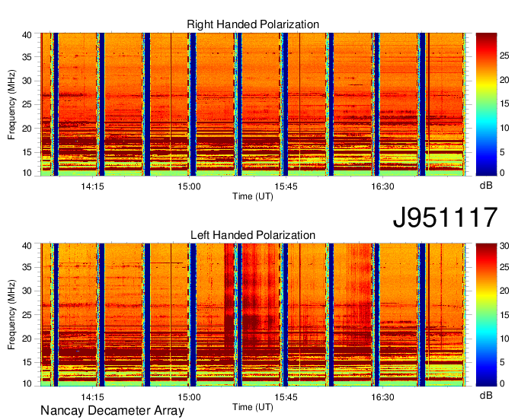Click the left-handed plot's color bar
This screenshot has width=518, height=420.
486,315
